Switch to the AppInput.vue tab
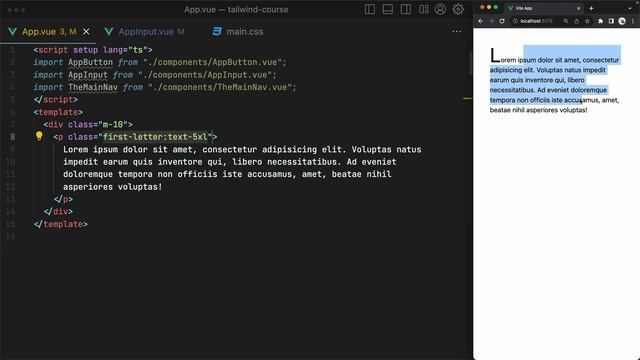The image size is (640, 360). [x=145, y=31]
